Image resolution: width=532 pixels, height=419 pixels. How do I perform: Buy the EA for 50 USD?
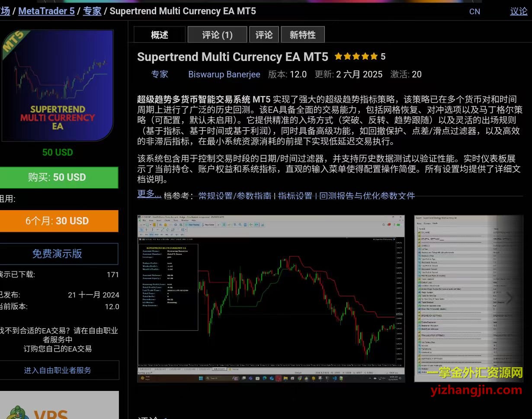tap(58, 177)
